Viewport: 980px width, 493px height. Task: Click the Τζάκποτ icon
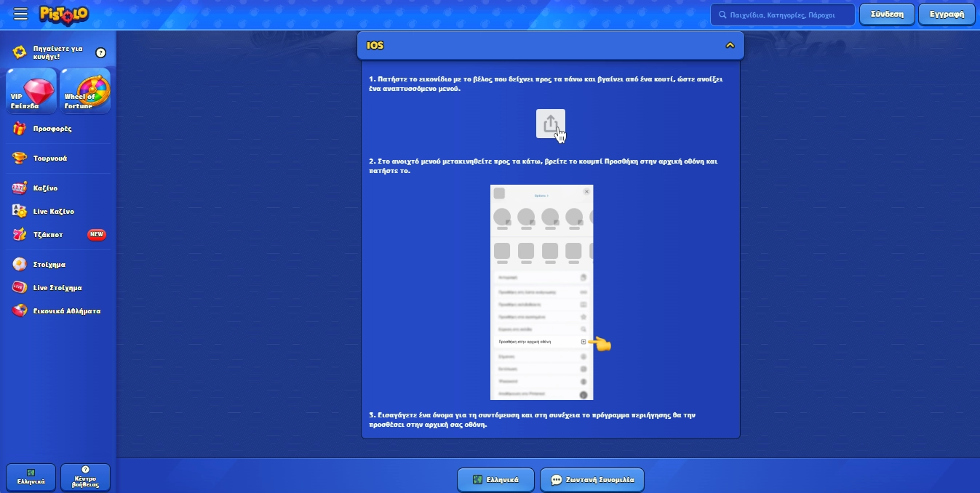20,235
